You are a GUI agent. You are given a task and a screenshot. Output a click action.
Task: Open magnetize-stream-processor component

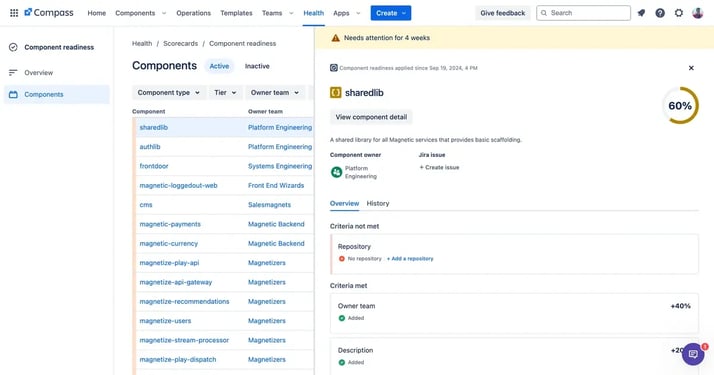pos(184,340)
